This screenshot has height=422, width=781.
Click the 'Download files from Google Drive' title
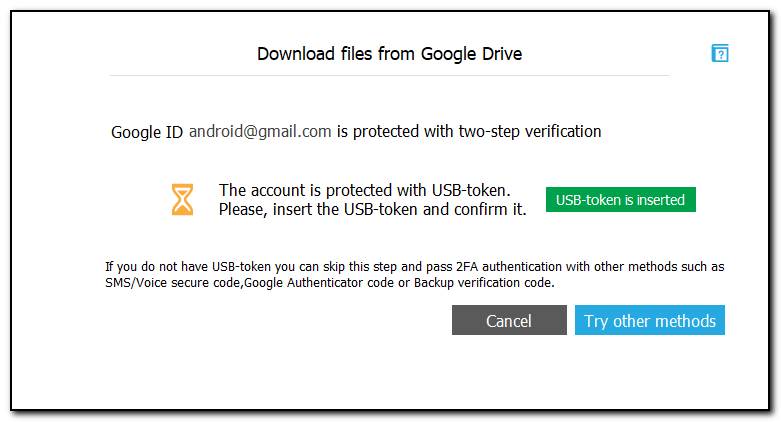click(x=389, y=54)
